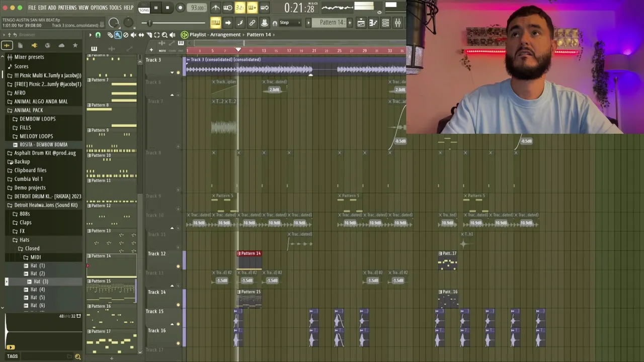Pause playback
The width and height of the screenshot is (644, 362).
(155, 8)
